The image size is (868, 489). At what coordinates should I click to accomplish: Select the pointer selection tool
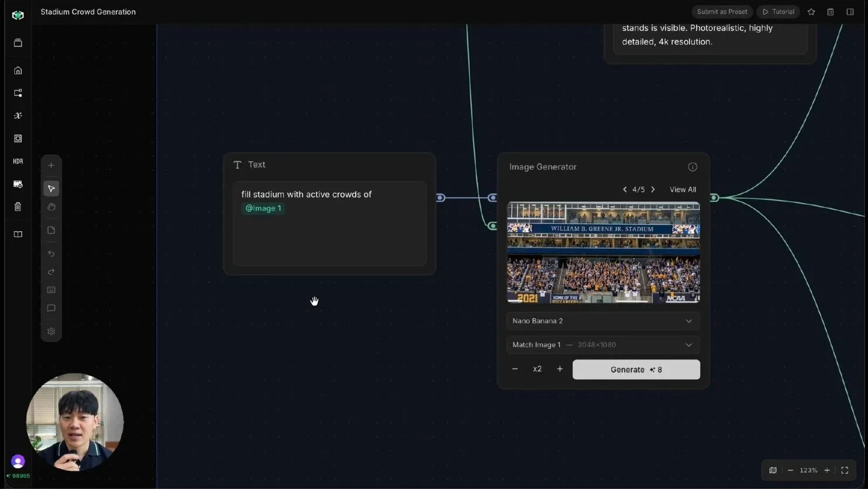tap(51, 188)
